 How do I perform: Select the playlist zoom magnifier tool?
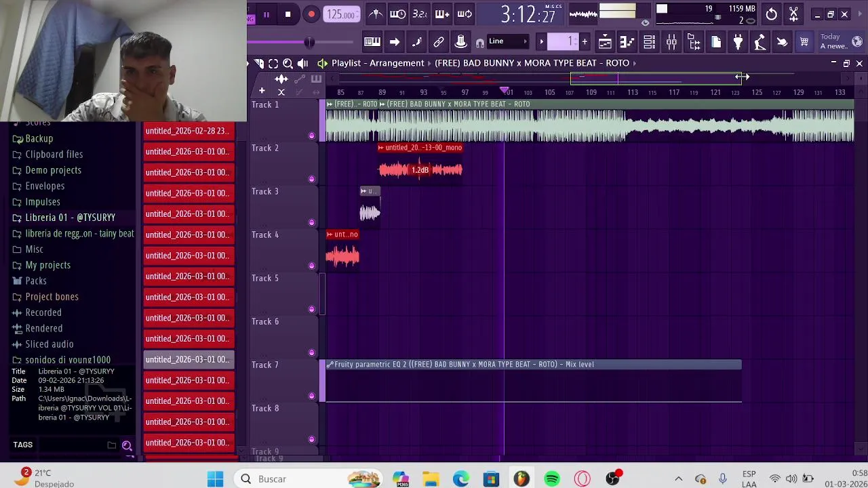[x=288, y=63]
